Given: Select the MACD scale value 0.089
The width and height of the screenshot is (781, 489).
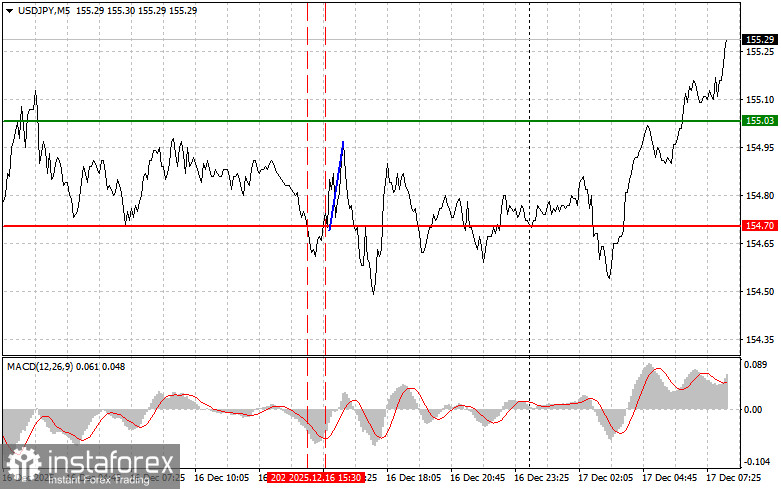Looking at the screenshot, I should click(755, 365).
